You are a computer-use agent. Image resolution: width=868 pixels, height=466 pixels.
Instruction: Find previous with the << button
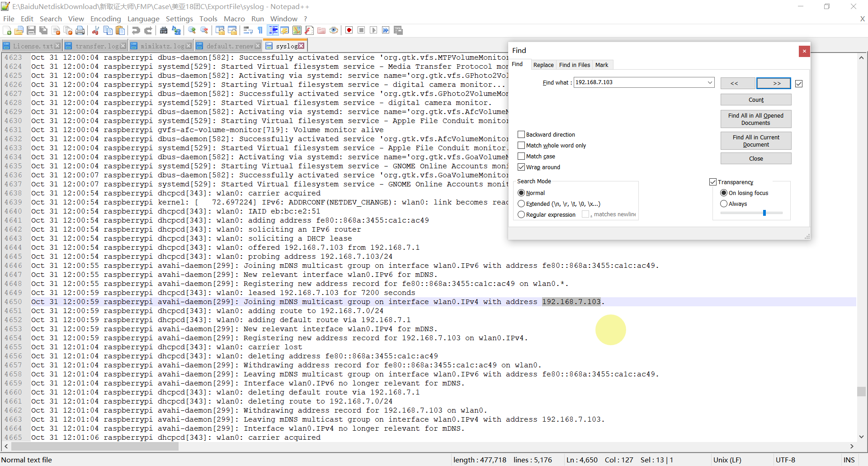click(x=738, y=83)
